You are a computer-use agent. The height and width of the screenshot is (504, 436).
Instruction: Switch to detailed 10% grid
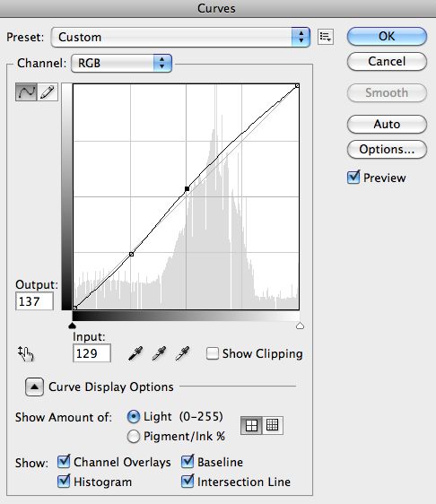click(273, 425)
